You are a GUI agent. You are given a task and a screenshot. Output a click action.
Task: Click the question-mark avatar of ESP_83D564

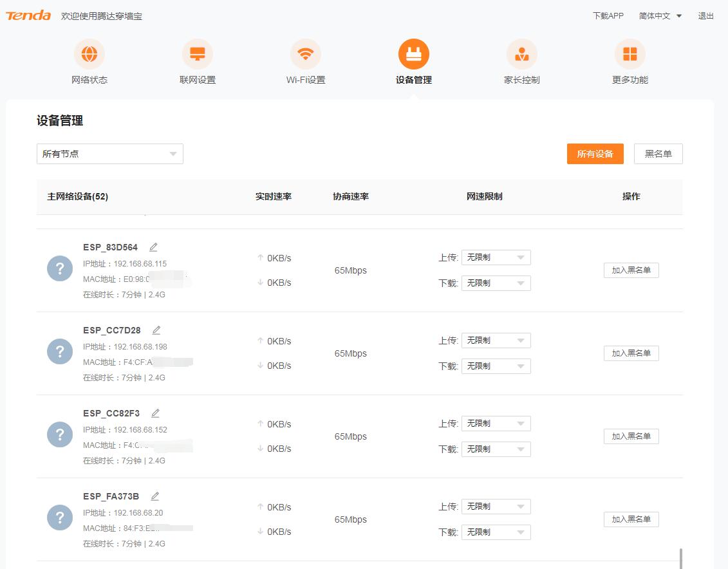[60, 268]
